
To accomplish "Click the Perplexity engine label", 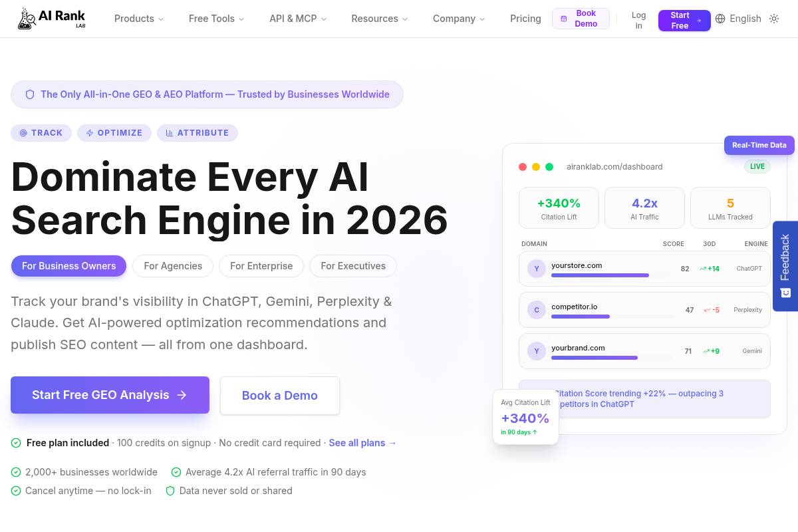I will 747,310.
